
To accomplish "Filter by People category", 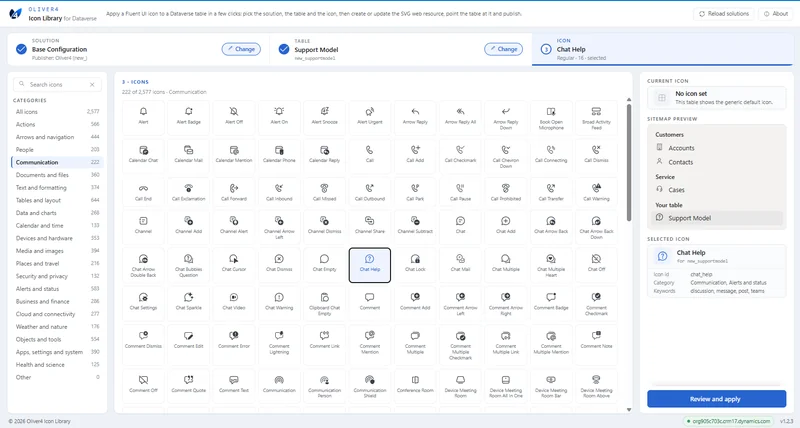I will (x=58, y=149).
